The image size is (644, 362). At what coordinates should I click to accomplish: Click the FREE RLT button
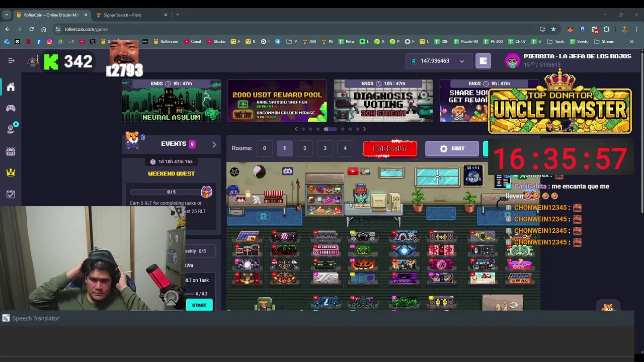390,149
